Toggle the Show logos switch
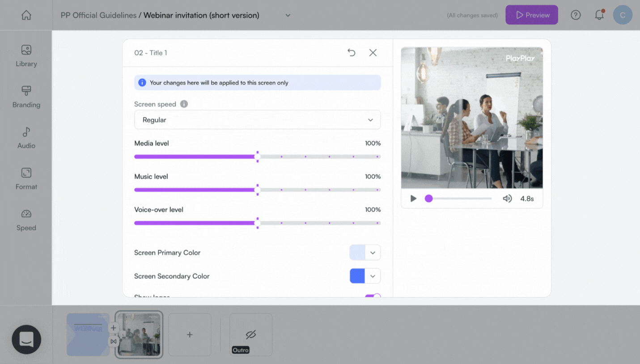This screenshot has height=364, width=640. coord(373,296)
